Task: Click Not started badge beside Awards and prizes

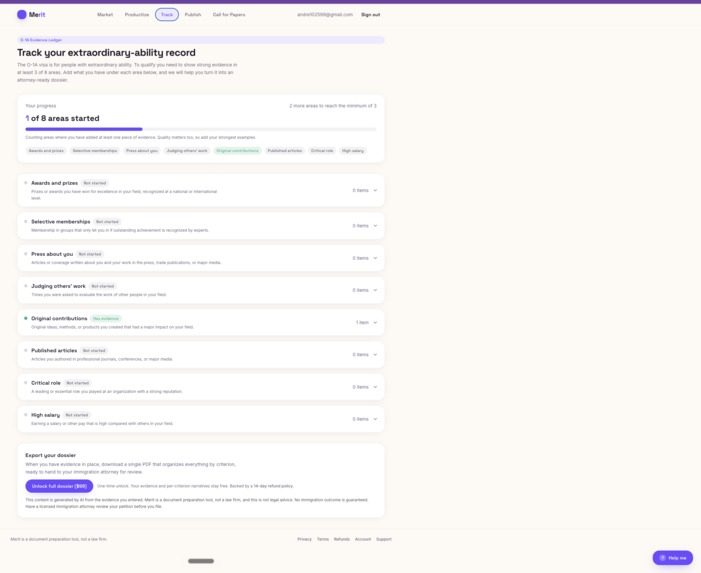Action: click(x=95, y=183)
